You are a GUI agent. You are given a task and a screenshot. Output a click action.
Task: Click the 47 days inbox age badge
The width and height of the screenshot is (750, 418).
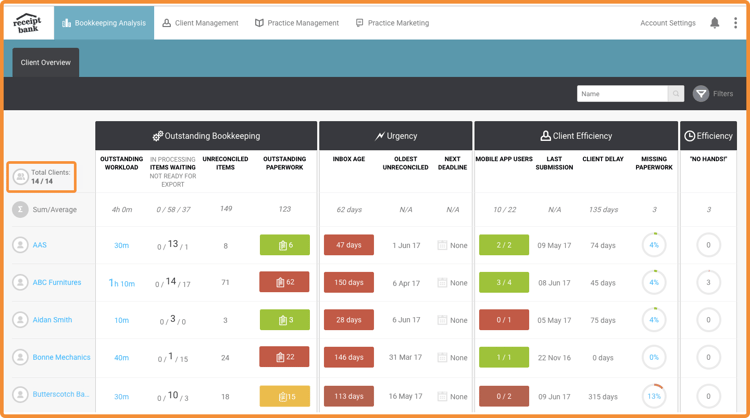coord(349,245)
